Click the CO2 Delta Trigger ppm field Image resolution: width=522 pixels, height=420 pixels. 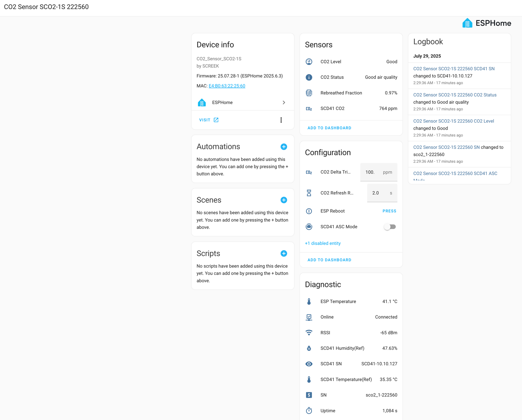coord(378,172)
